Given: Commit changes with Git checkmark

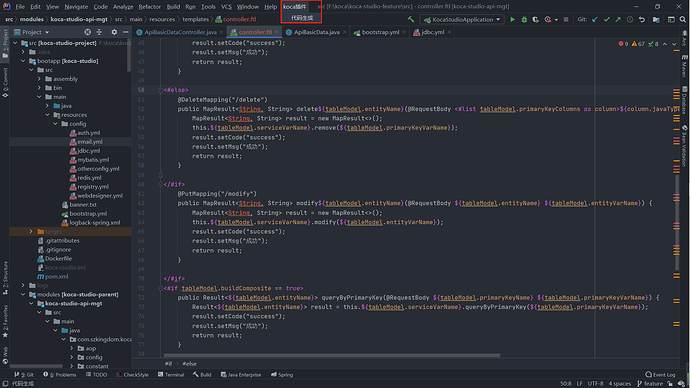Looking at the screenshot, I should click(607, 19).
